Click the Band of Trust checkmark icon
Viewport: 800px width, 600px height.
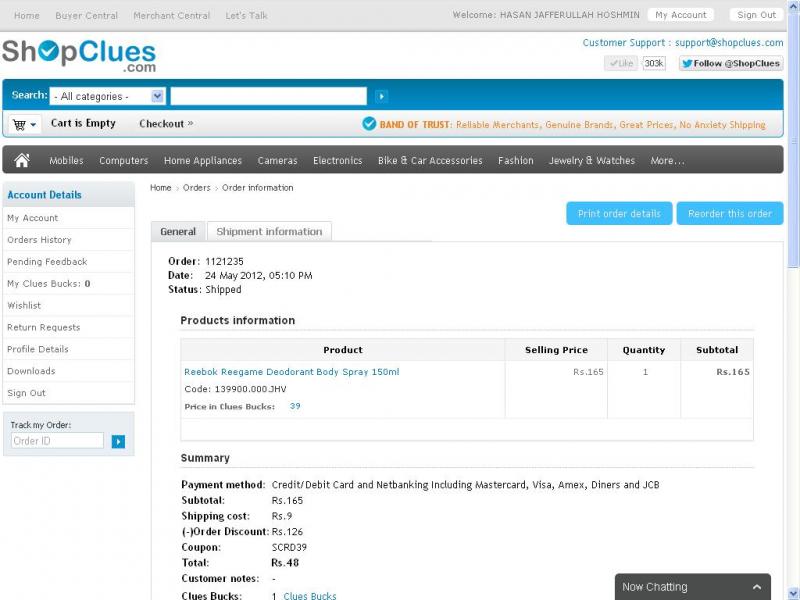click(x=369, y=124)
